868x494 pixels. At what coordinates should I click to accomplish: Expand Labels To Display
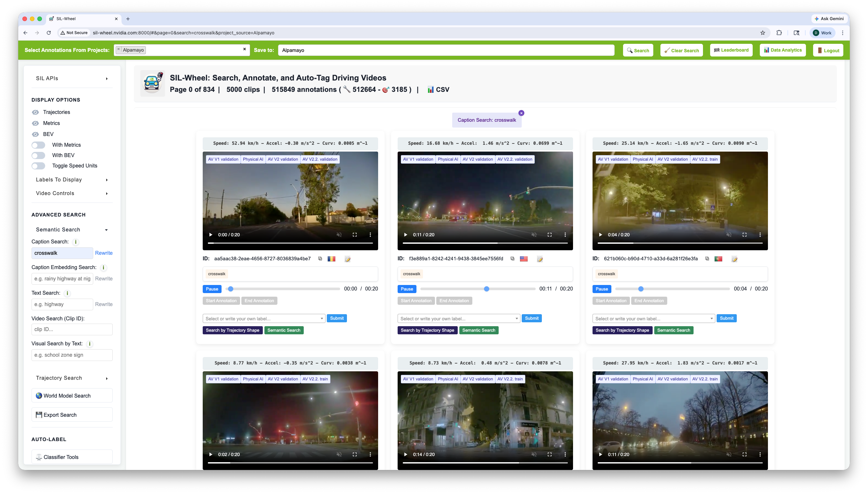pyautogui.click(x=72, y=180)
